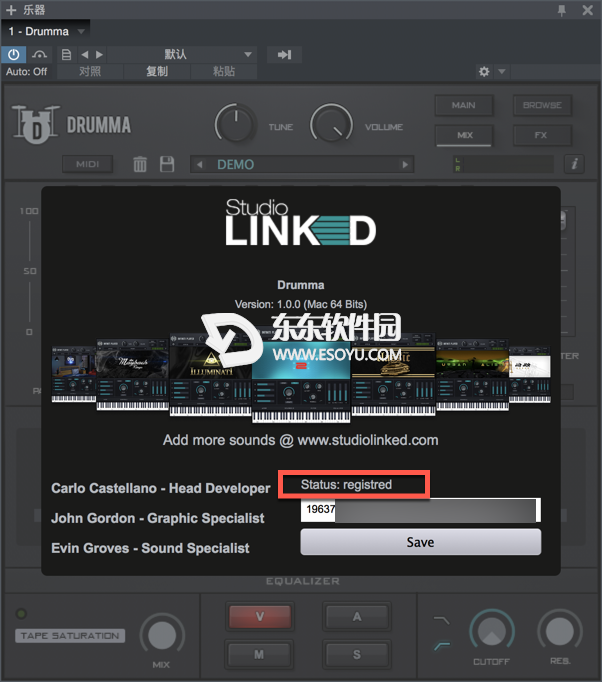Switch to the MAIN tab

pyautogui.click(x=464, y=105)
